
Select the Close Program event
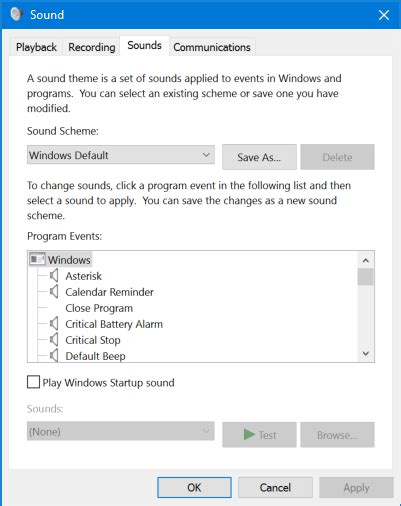tap(99, 308)
